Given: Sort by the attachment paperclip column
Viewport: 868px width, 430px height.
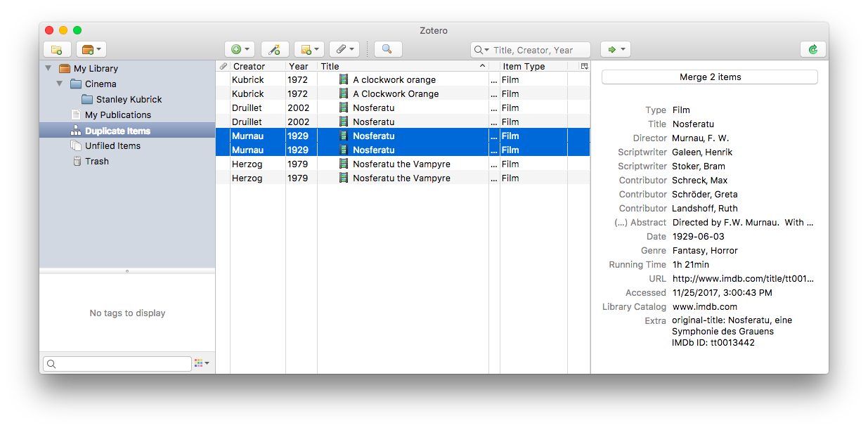Looking at the screenshot, I should 223,66.
